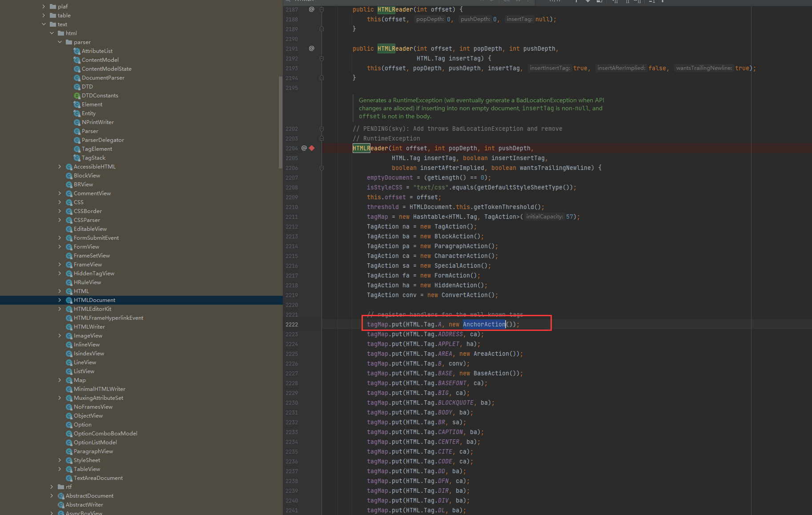Select FrameSetView in the project tree

(92, 256)
